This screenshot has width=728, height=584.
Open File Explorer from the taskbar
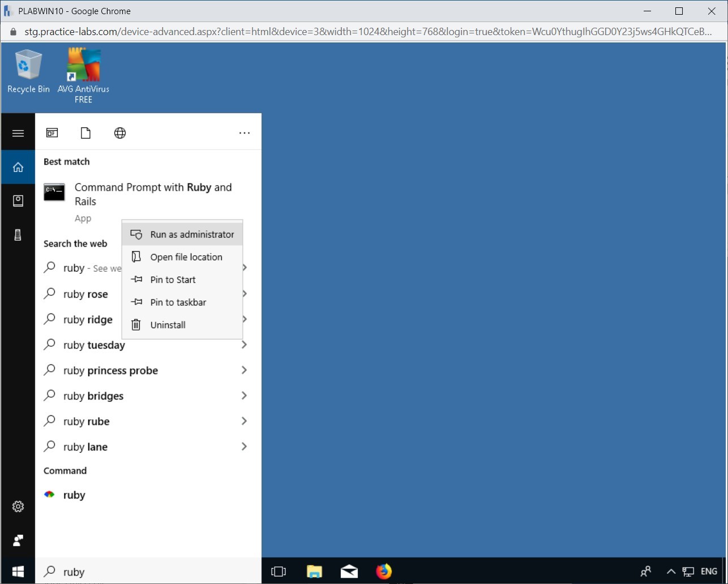tap(314, 572)
